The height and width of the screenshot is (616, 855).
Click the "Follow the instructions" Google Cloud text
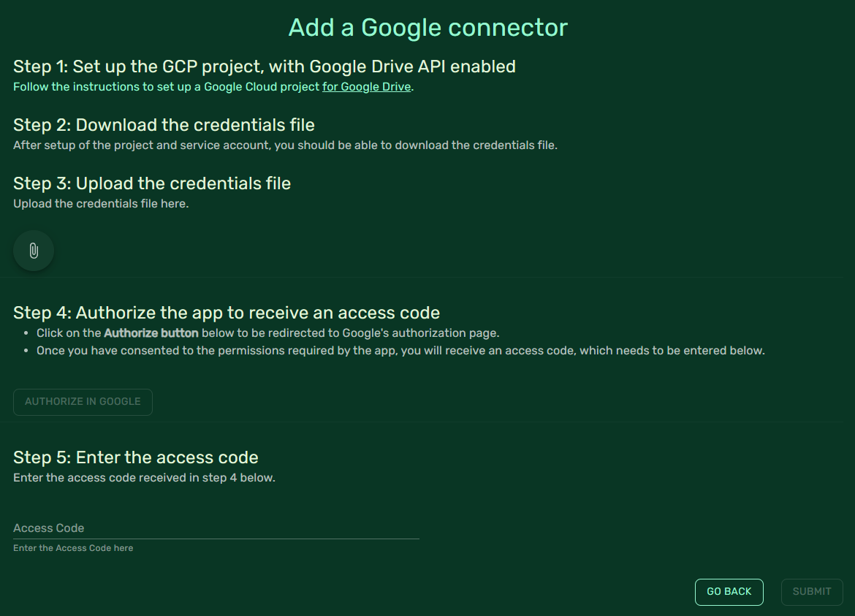click(x=167, y=87)
